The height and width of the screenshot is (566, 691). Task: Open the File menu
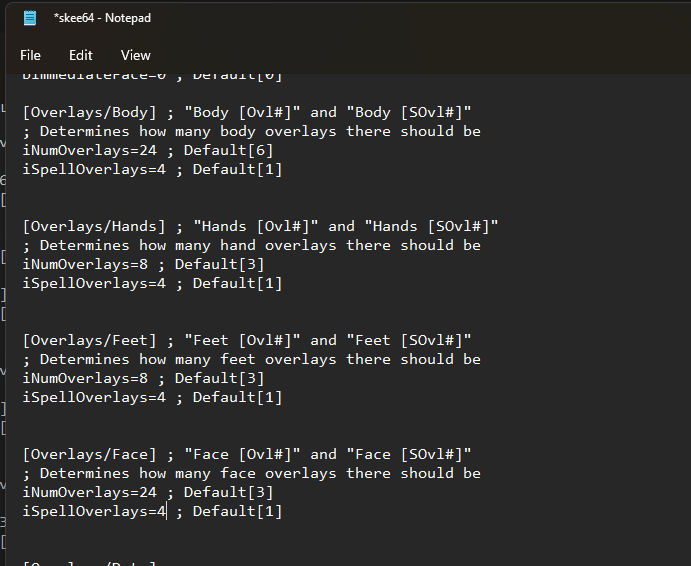[x=30, y=56]
